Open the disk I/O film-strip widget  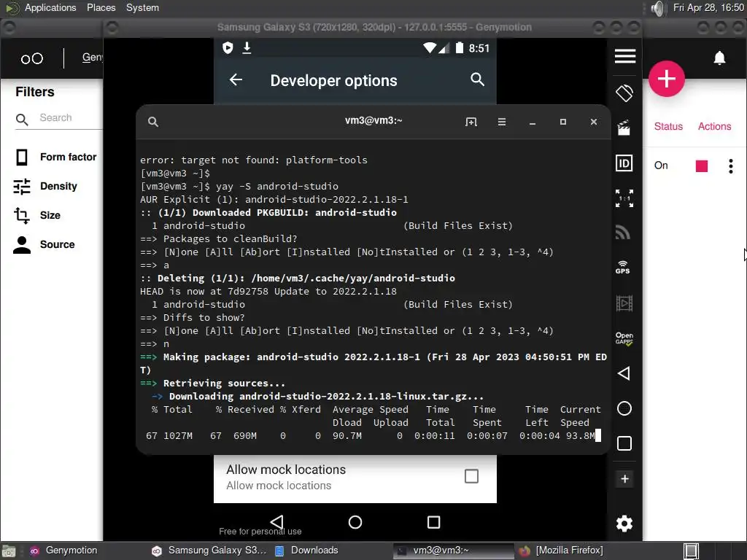(x=624, y=303)
